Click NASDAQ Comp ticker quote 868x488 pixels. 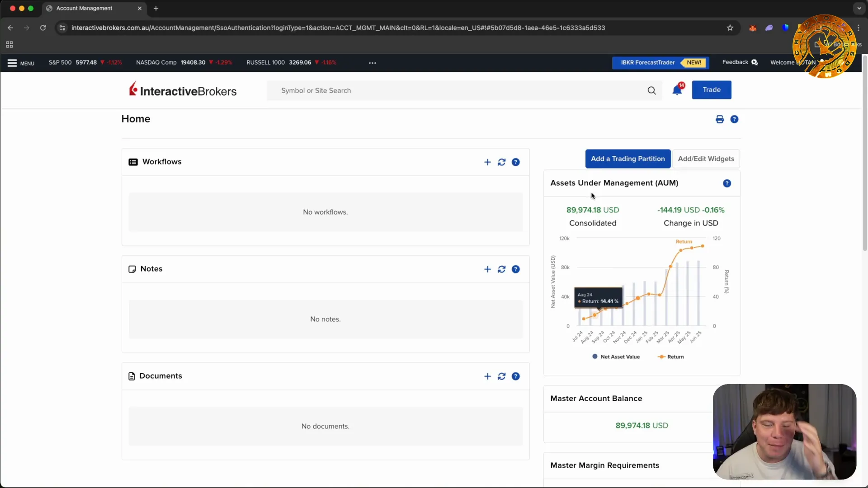point(184,62)
